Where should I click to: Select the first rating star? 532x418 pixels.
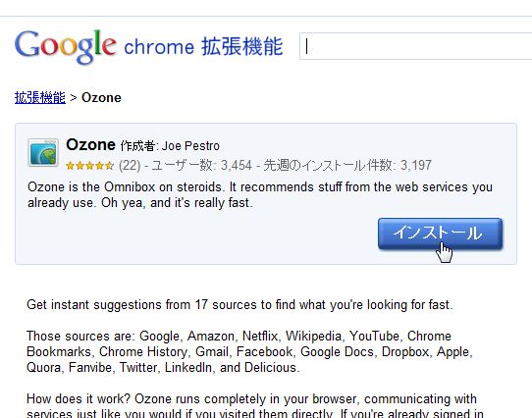click(71, 166)
